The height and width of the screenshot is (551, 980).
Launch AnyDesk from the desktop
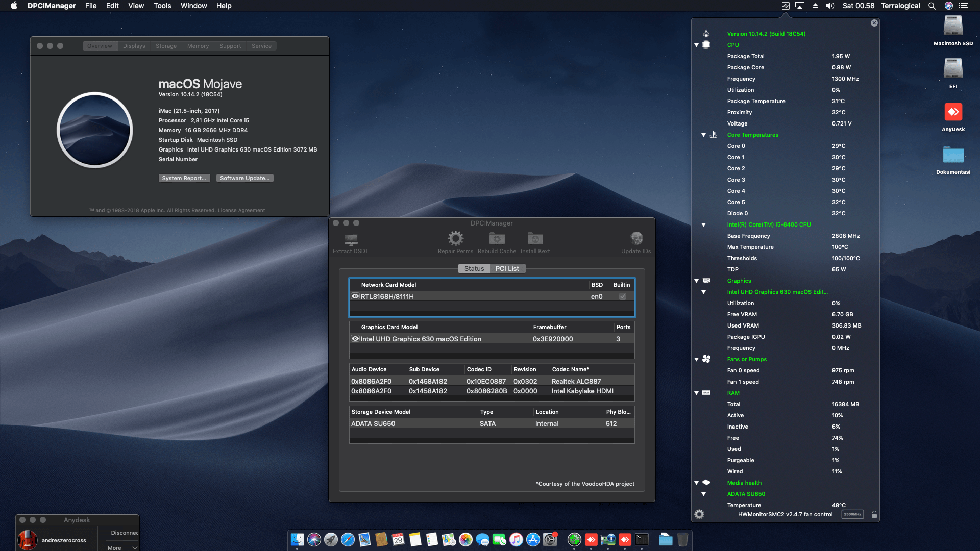[x=953, y=112]
